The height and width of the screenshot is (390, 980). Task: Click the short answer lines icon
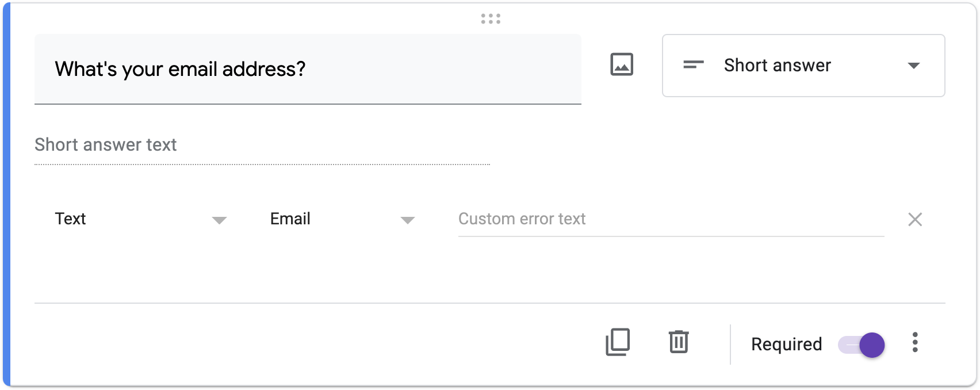(x=693, y=65)
